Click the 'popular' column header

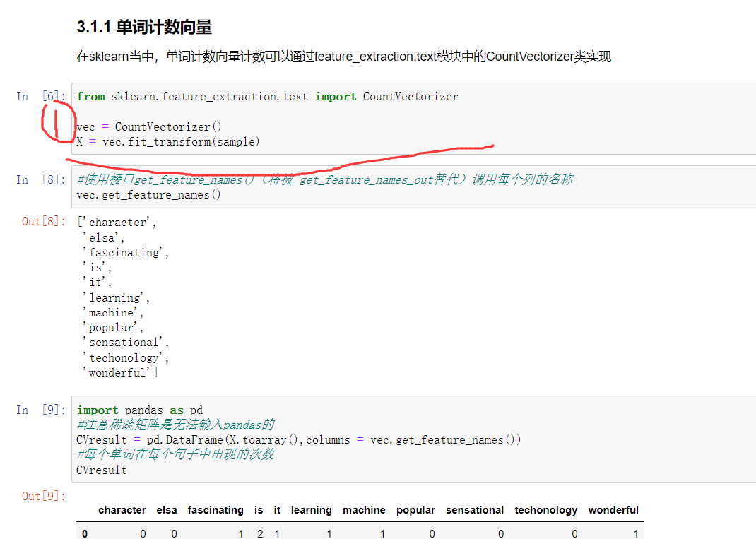(x=415, y=510)
